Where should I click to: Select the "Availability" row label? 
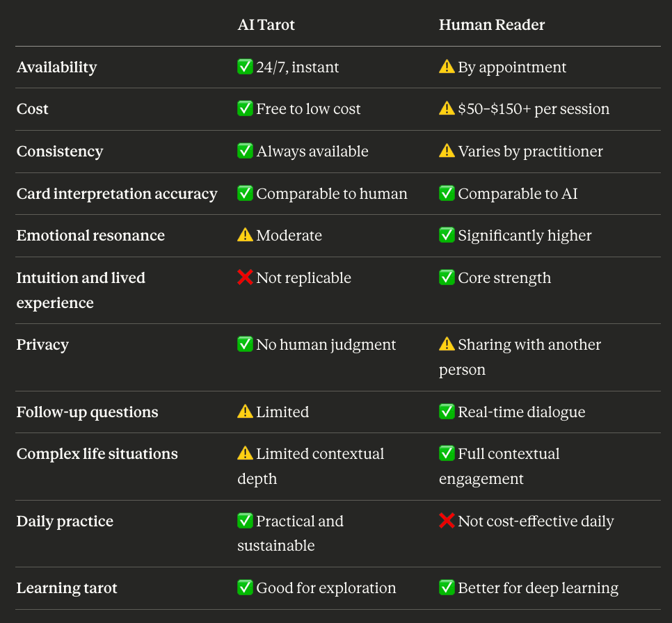click(x=56, y=67)
